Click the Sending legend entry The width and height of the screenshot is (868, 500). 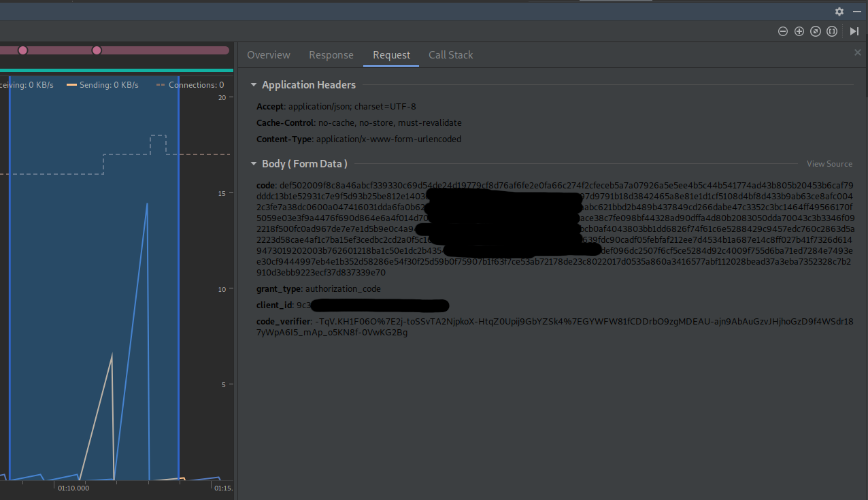(x=102, y=85)
